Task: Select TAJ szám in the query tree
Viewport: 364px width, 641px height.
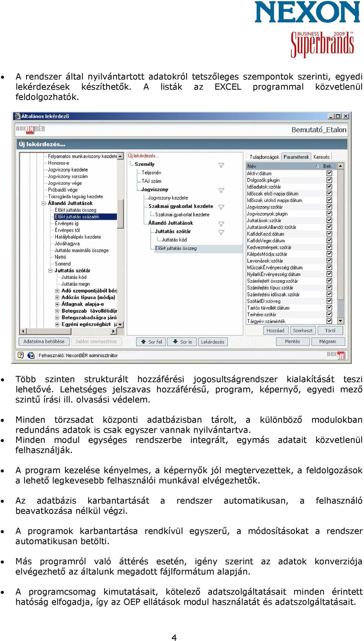Action: point(151,181)
